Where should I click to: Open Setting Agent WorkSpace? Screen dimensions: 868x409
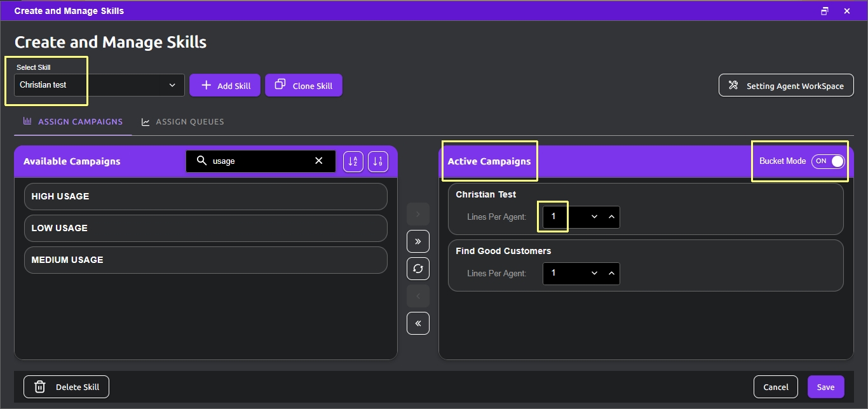786,86
